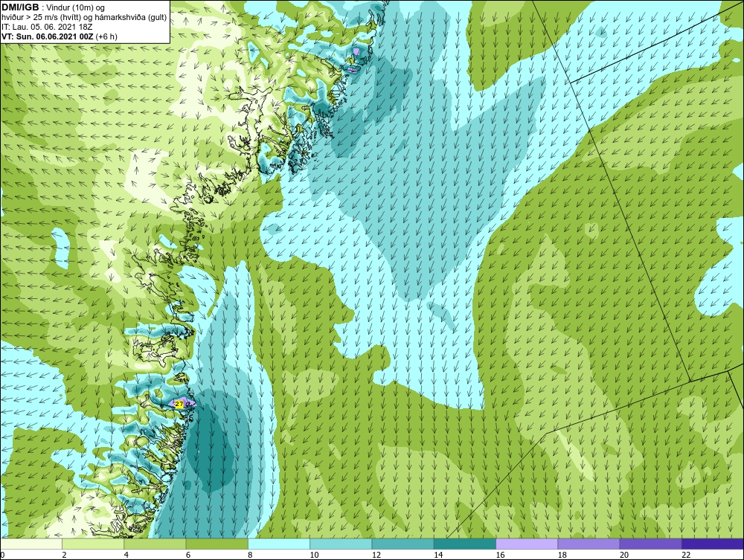Click the 18-20 m/s purple legend swatch

tap(589, 544)
